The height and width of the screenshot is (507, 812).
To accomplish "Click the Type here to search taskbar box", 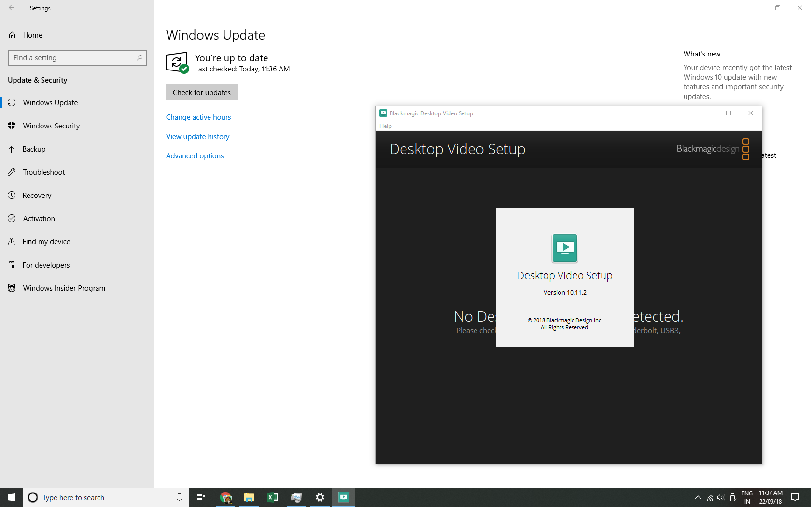I will (x=106, y=497).
